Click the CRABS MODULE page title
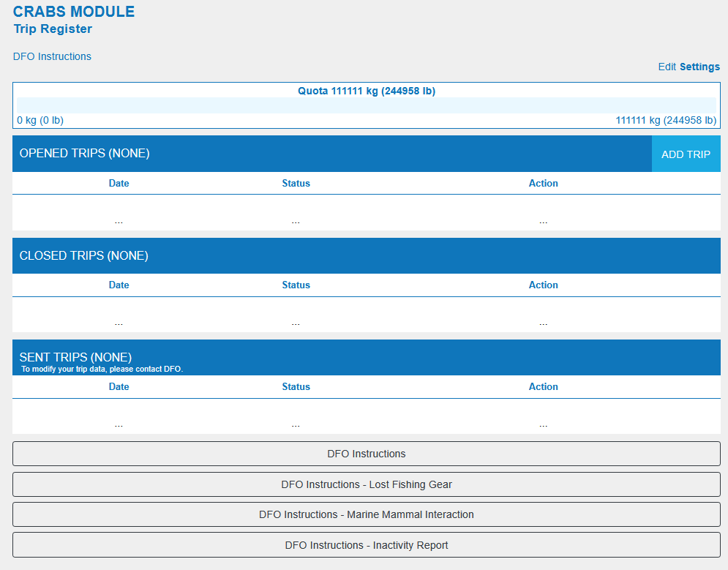This screenshot has width=728, height=570. pyautogui.click(x=74, y=12)
